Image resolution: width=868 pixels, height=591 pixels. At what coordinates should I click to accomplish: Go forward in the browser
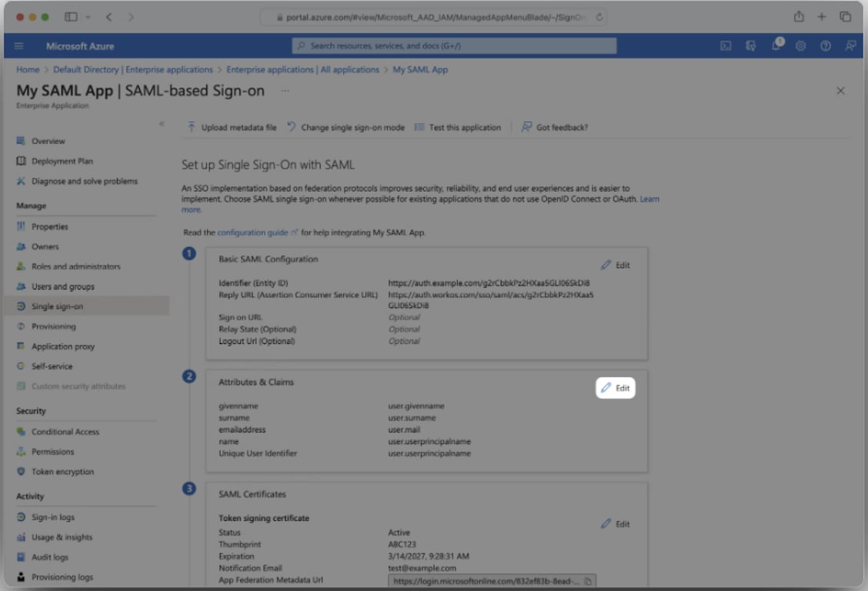click(x=131, y=17)
